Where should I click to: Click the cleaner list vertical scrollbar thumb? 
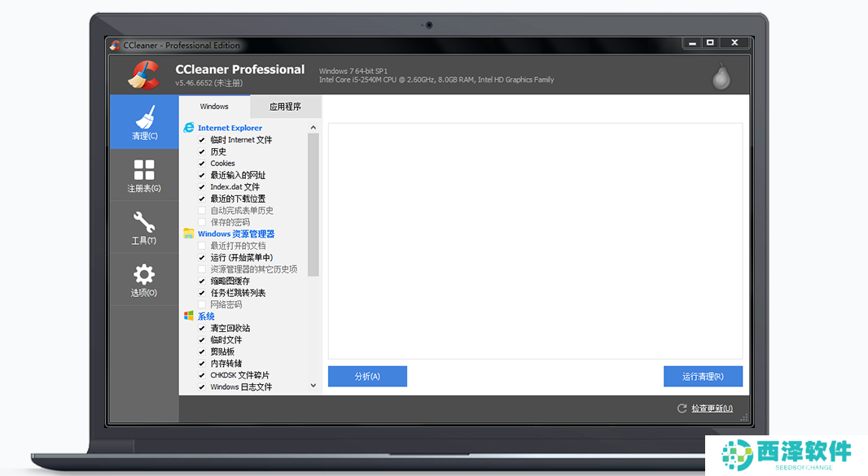[x=313, y=203]
